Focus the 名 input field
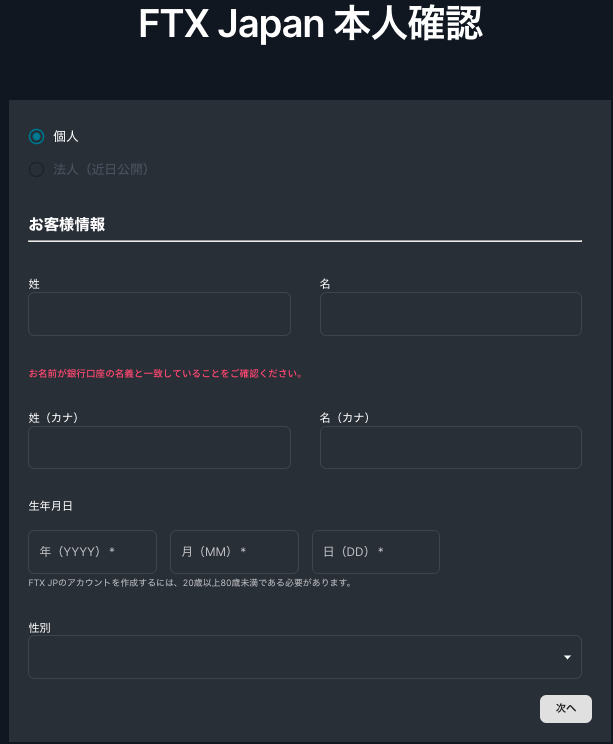The height and width of the screenshot is (744, 613). point(450,314)
